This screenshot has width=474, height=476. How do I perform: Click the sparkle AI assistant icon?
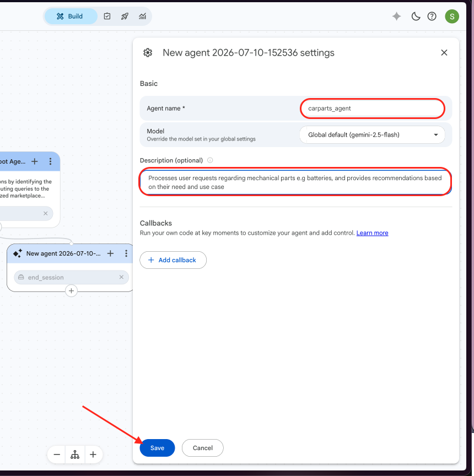[x=396, y=17]
